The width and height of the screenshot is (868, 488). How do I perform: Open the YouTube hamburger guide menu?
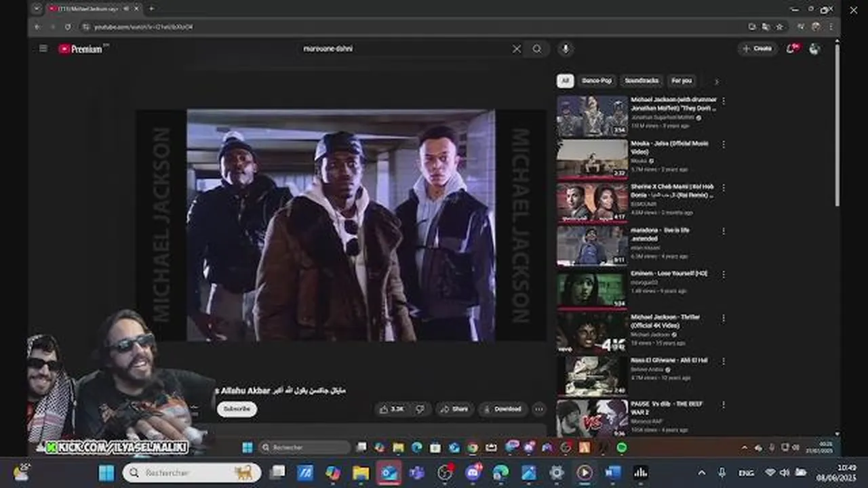click(x=43, y=49)
